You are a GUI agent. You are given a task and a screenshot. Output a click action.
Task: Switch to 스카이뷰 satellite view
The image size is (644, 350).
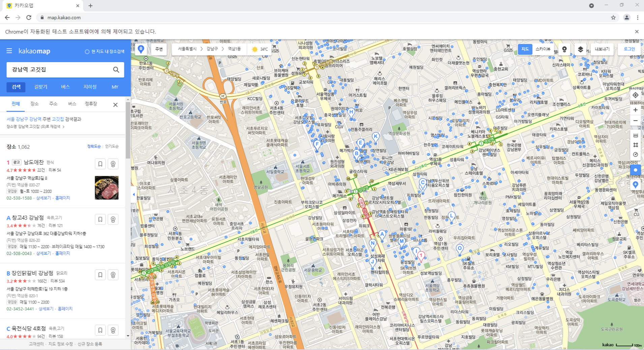543,49
